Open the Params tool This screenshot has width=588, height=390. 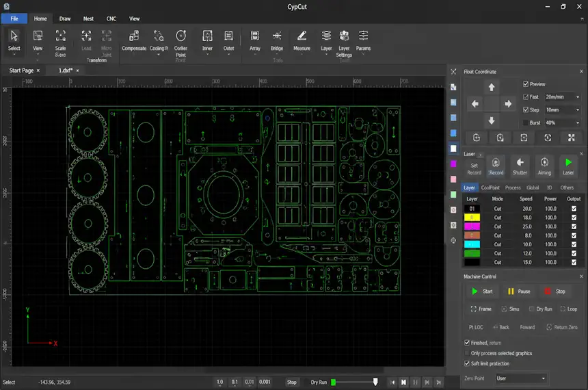363,40
